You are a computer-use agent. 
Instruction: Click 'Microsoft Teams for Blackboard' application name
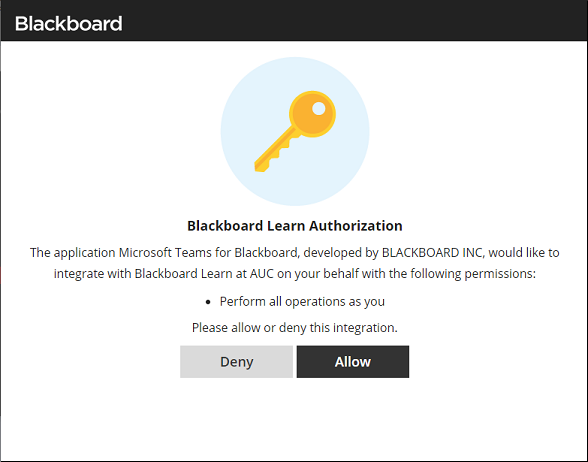pyautogui.click(x=208, y=253)
